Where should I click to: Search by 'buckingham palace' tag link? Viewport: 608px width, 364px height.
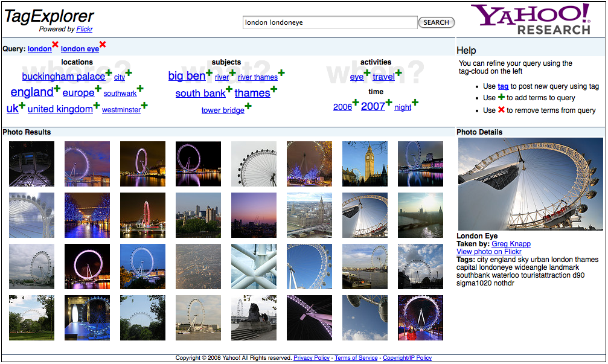tap(63, 77)
